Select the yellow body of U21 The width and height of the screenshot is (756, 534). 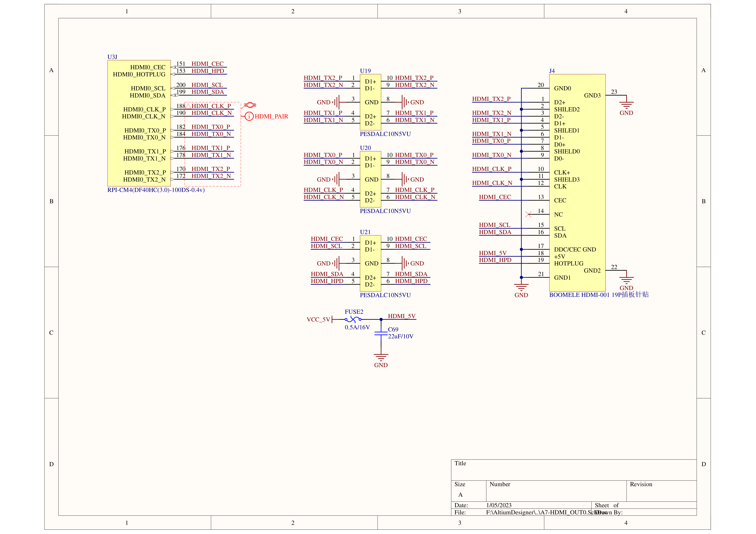370,263
